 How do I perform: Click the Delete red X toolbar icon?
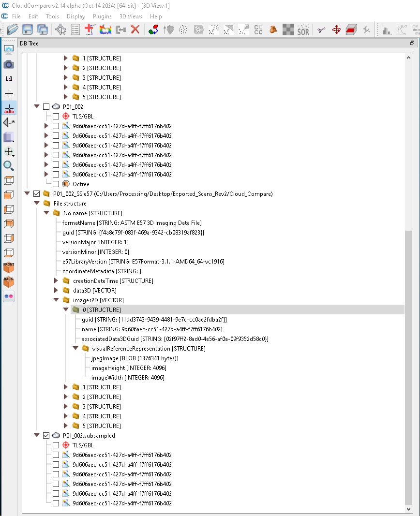[x=135, y=29]
